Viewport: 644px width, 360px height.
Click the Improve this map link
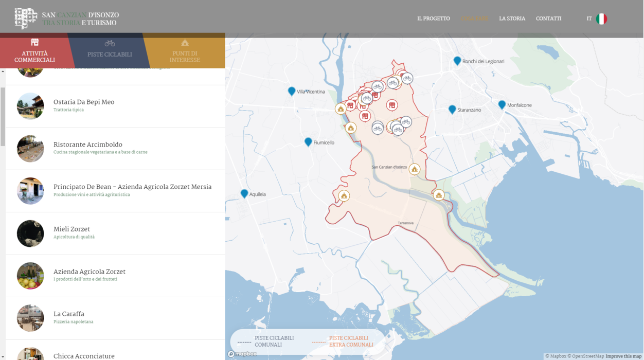coord(623,356)
